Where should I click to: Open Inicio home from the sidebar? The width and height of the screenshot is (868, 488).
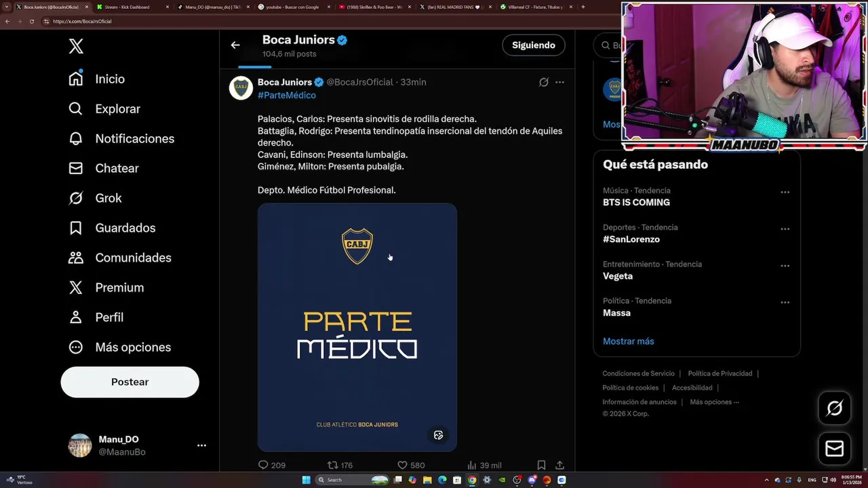97,79
